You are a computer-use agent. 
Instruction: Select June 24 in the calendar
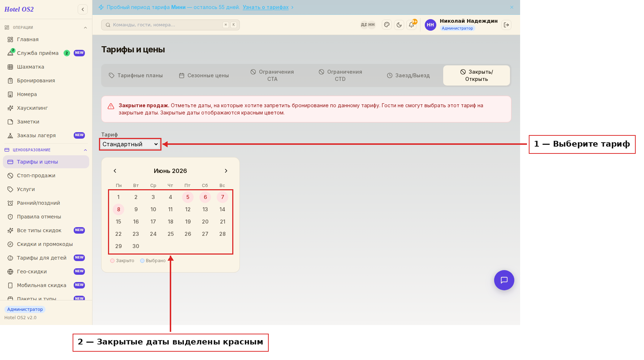[153, 234]
